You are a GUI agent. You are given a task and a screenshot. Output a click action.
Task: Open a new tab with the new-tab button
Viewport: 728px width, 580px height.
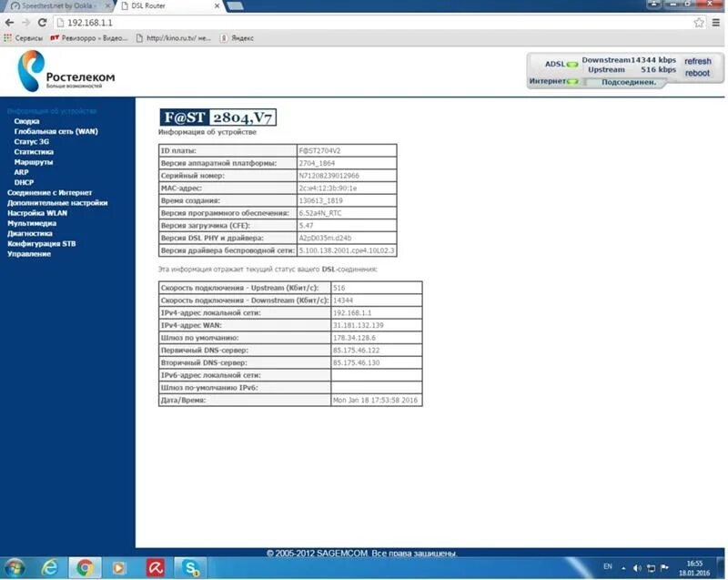point(236,6)
